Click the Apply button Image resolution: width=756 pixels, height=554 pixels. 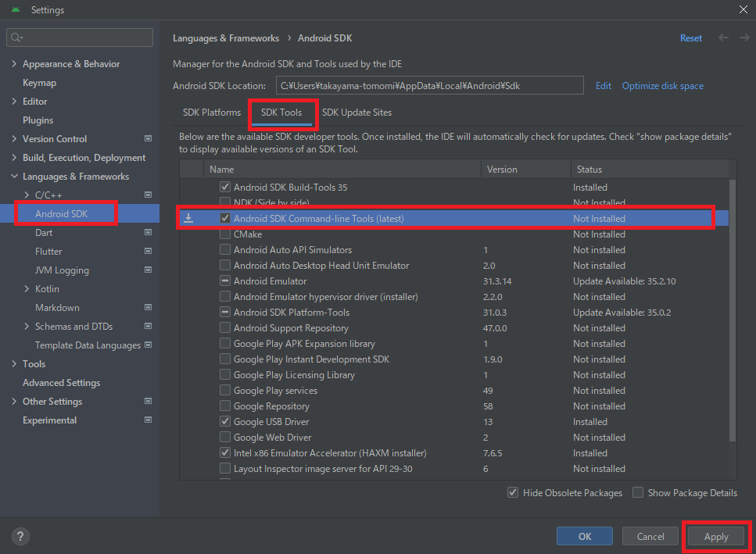(x=716, y=536)
